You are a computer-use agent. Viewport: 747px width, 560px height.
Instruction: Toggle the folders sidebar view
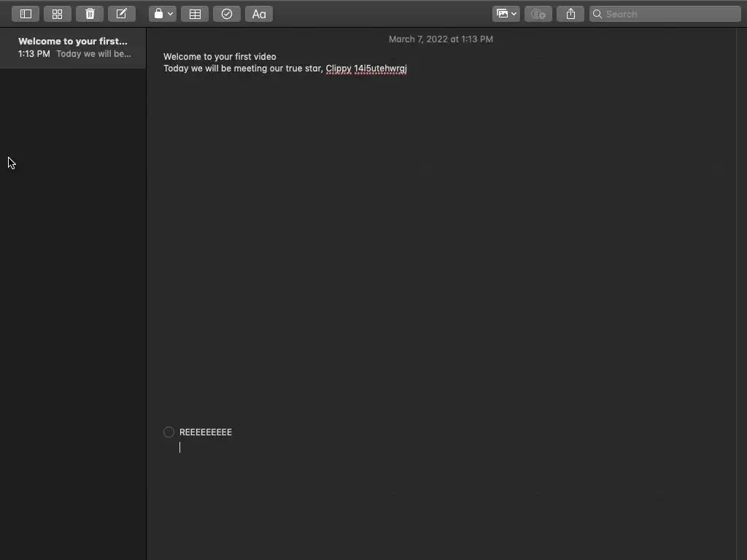[26, 14]
